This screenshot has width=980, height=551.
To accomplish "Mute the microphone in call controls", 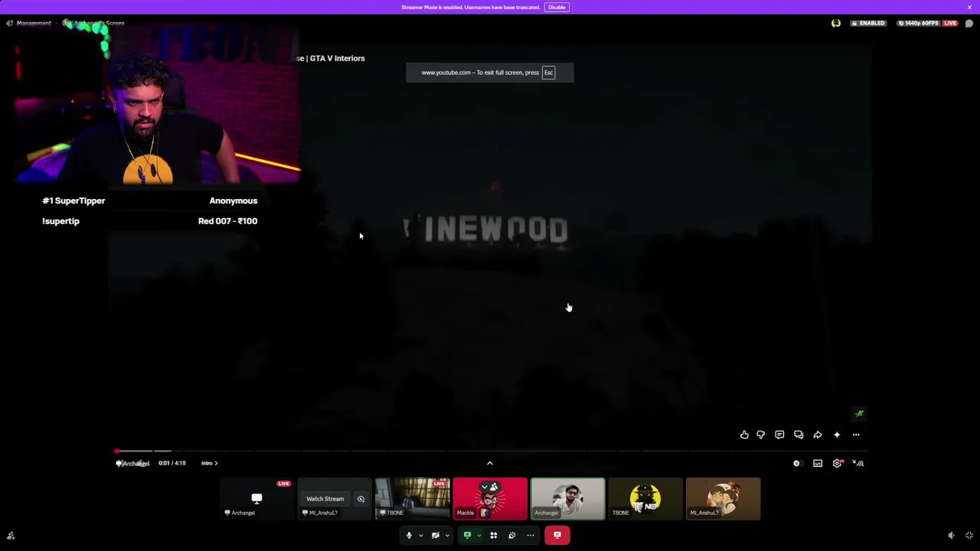I will pos(409,535).
